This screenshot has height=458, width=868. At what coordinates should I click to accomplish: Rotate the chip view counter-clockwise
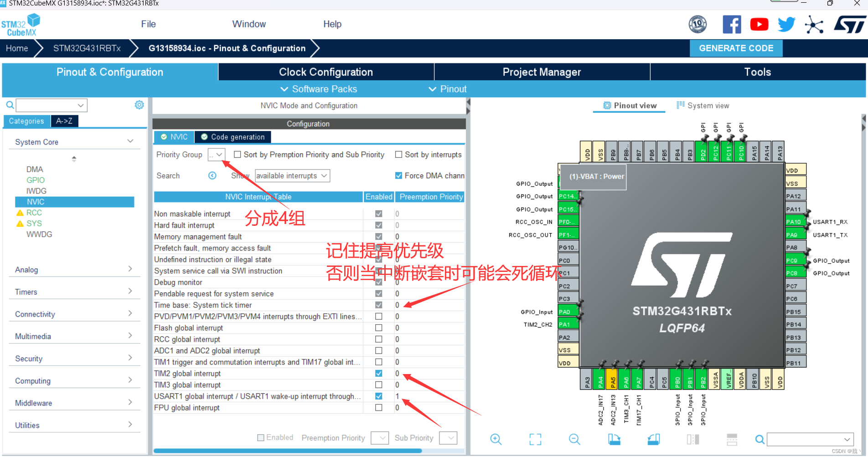[653, 439]
